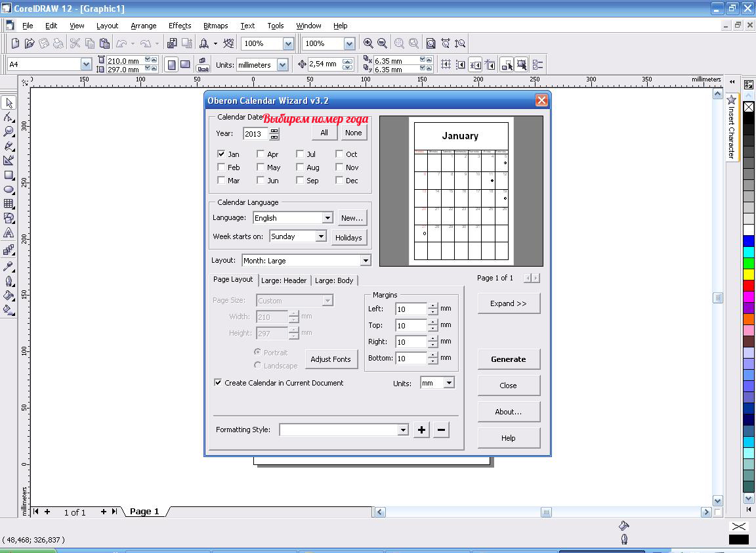Open the second 100% zoom dropdown
The image size is (756, 553).
(350, 43)
